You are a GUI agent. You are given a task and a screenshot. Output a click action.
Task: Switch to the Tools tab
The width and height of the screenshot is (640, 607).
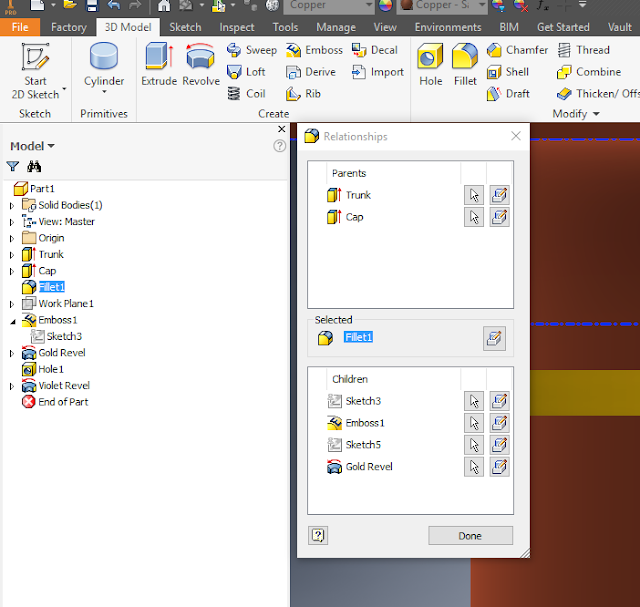[x=285, y=27]
